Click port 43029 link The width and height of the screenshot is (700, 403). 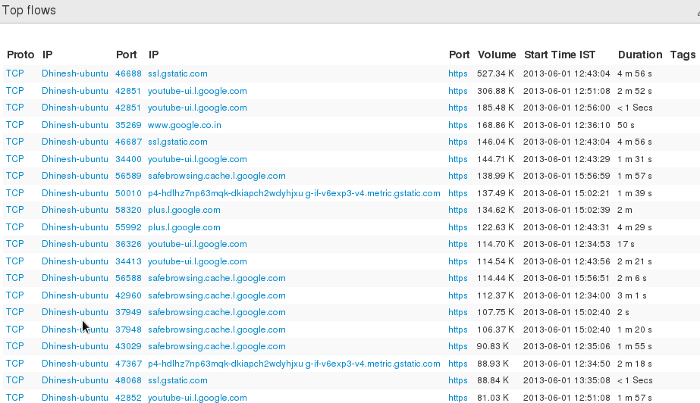(x=128, y=346)
